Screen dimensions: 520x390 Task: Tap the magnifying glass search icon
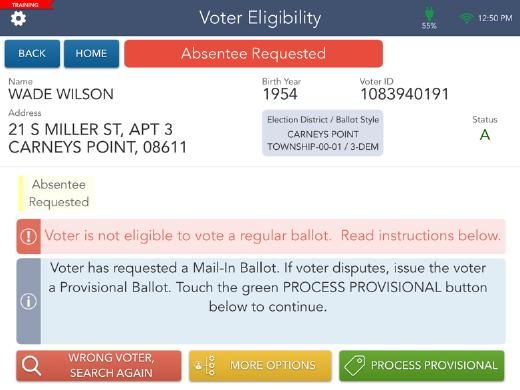(31, 366)
